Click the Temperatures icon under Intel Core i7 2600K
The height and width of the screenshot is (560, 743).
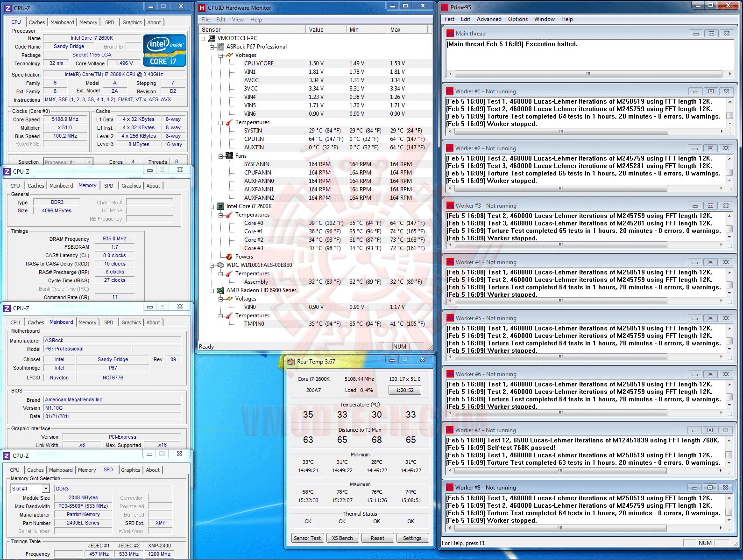229,215
